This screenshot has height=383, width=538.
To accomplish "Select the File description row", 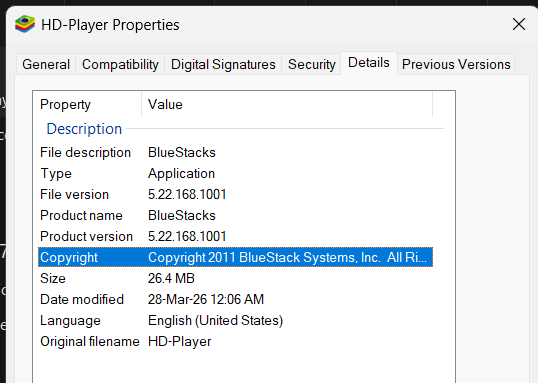I will 235,152.
